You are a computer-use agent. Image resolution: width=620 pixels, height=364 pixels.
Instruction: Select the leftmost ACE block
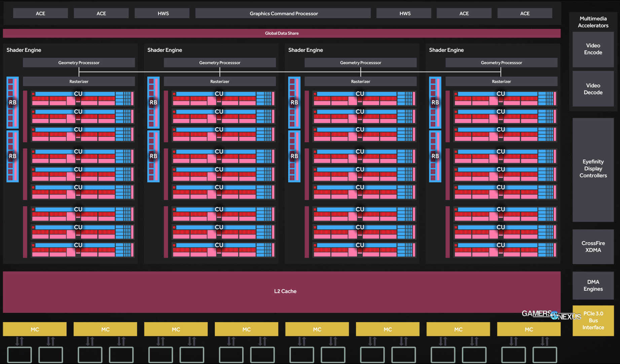pyautogui.click(x=40, y=13)
